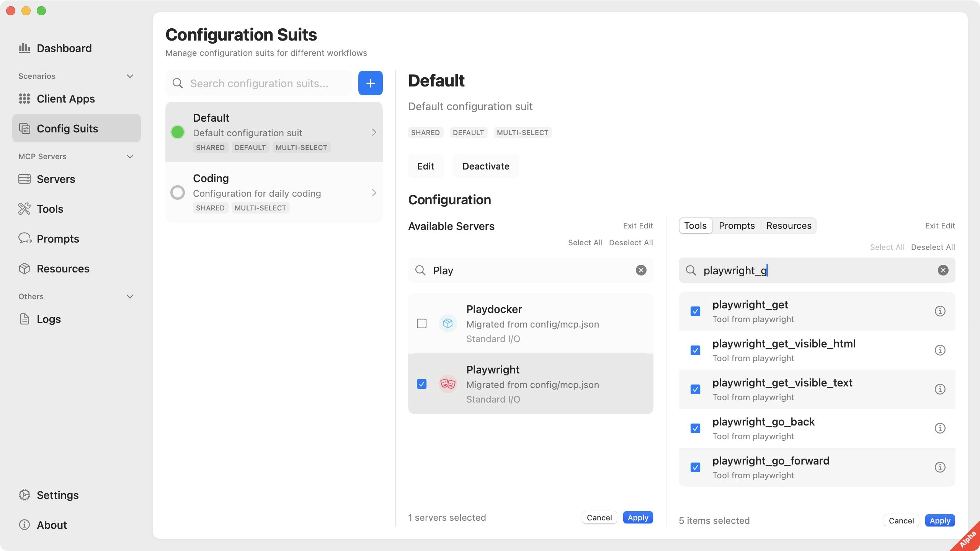Clear the playwright_g tool search
Image resolution: width=980 pixels, height=551 pixels.
click(x=943, y=270)
